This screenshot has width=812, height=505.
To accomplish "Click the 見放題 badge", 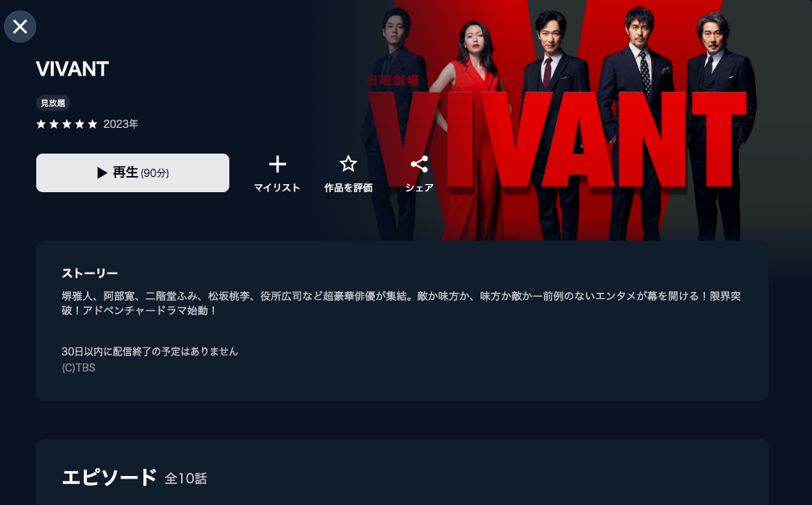I will [x=53, y=103].
